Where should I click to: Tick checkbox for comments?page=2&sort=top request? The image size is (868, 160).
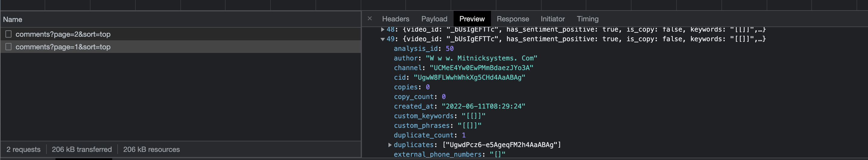(x=8, y=34)
